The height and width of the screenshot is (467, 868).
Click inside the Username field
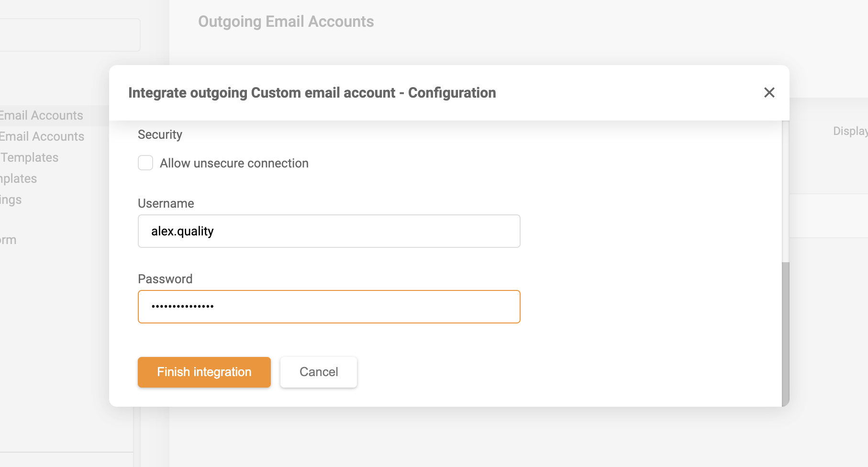tap(329, 231)
